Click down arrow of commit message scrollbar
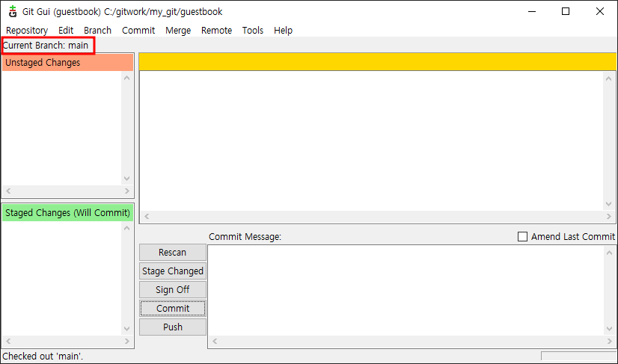618x364 pixels. (x=609, y=329)
